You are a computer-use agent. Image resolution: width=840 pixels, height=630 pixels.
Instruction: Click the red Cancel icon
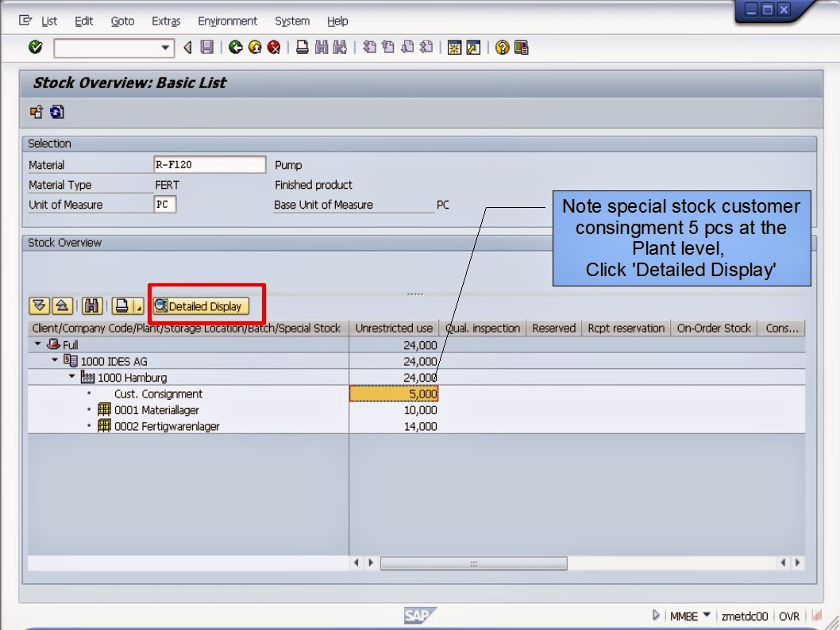(x=274, y=47)
